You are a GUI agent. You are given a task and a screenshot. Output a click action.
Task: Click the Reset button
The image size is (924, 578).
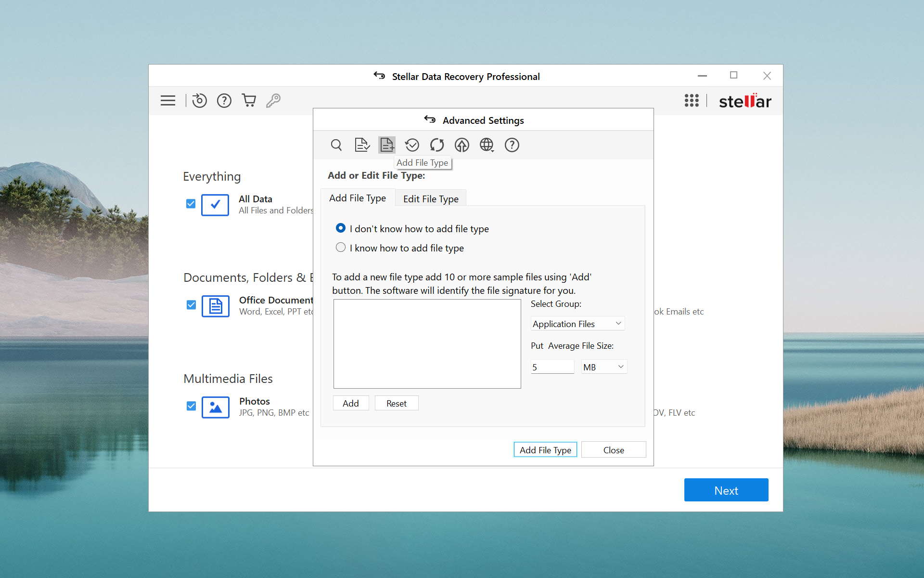[397, 403]
